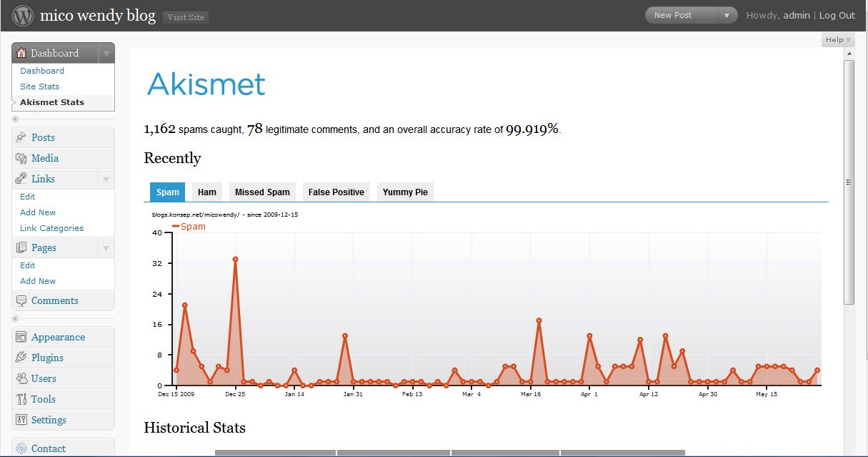This screenshot has width=868, height=457.
Task: Click the Links chain icon
Action: click(21, 179)
